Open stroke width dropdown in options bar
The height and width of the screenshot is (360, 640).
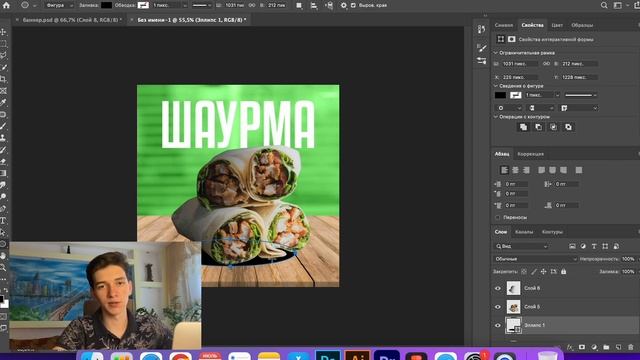click(x=185, y=5)
